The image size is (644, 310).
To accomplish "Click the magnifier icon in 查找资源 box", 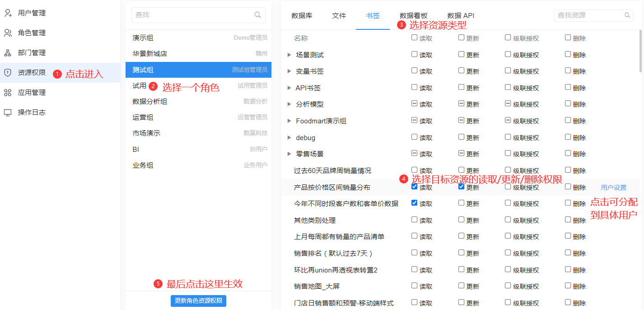I will (x=627, y=15).
